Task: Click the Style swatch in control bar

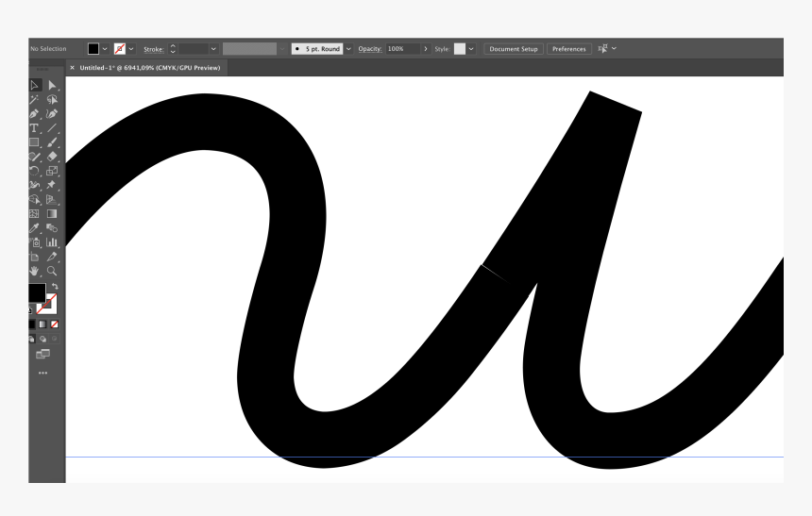Action: point(460,49)
